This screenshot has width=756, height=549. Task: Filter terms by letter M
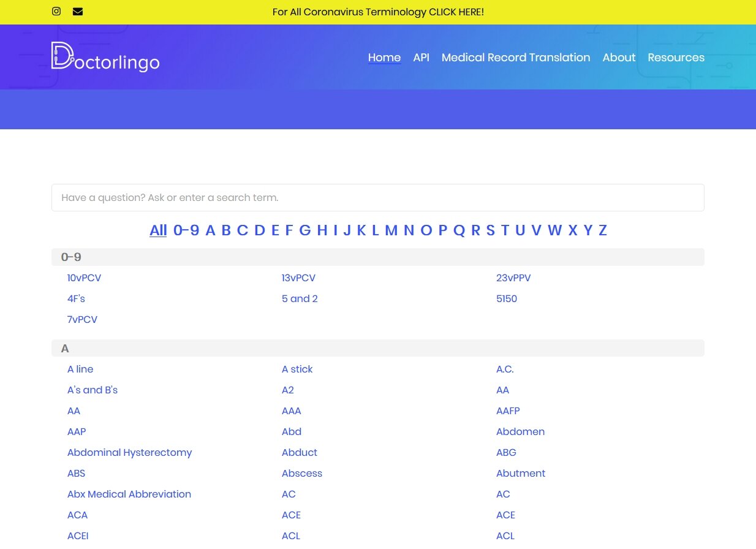click(x=391, y=230)
